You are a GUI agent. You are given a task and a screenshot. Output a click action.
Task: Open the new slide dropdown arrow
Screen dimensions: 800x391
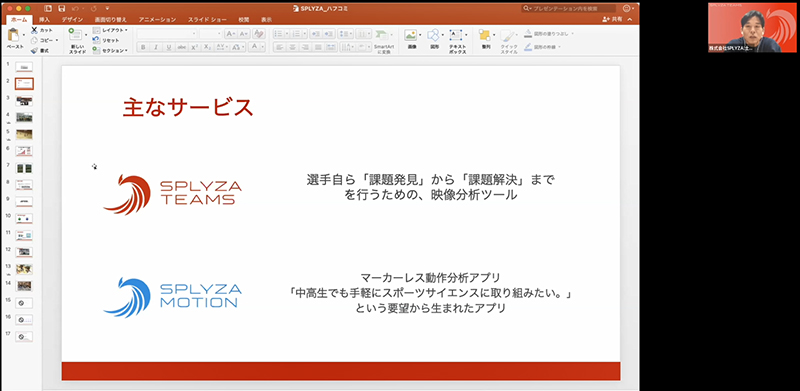(x=86, y=36)
